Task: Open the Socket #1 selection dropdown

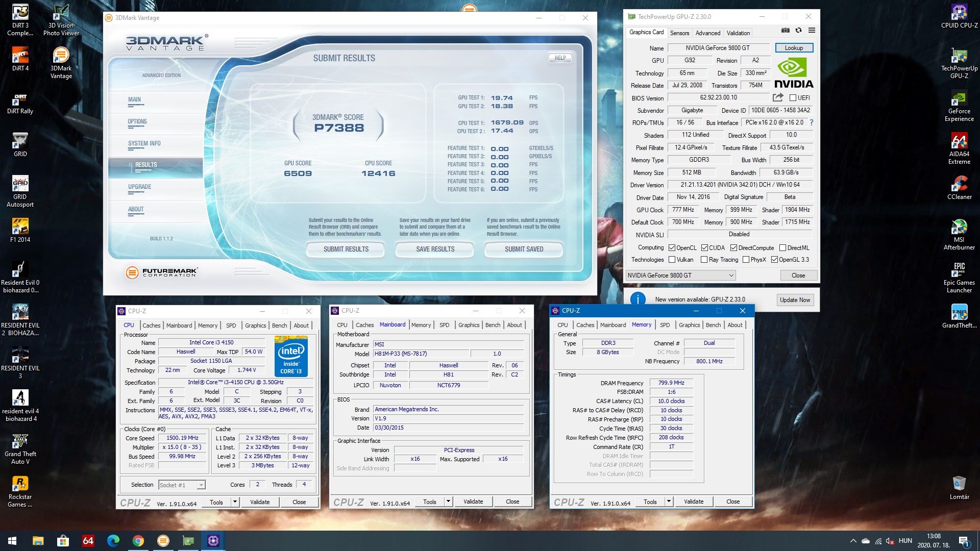Action: 201,485
